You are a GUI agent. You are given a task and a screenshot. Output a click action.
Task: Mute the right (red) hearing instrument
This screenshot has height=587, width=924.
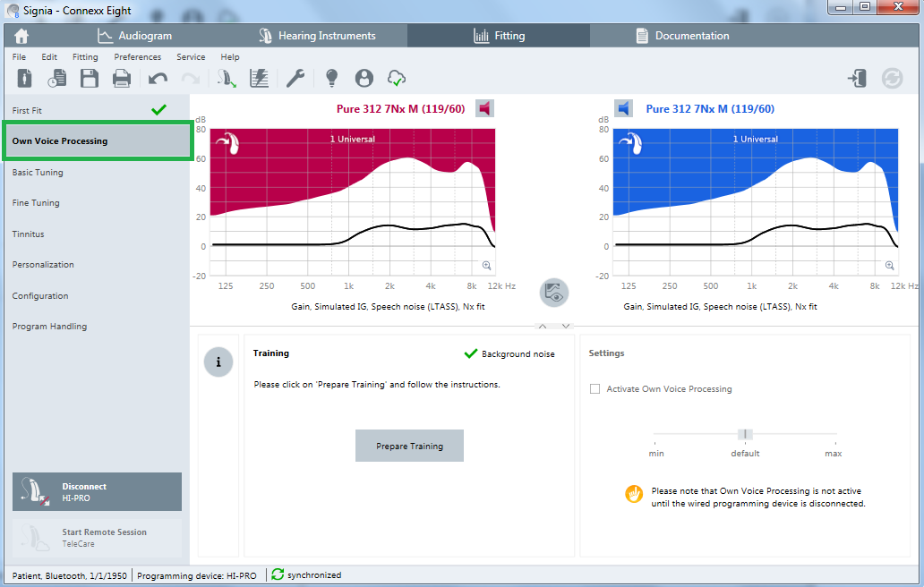click(484, 108)
